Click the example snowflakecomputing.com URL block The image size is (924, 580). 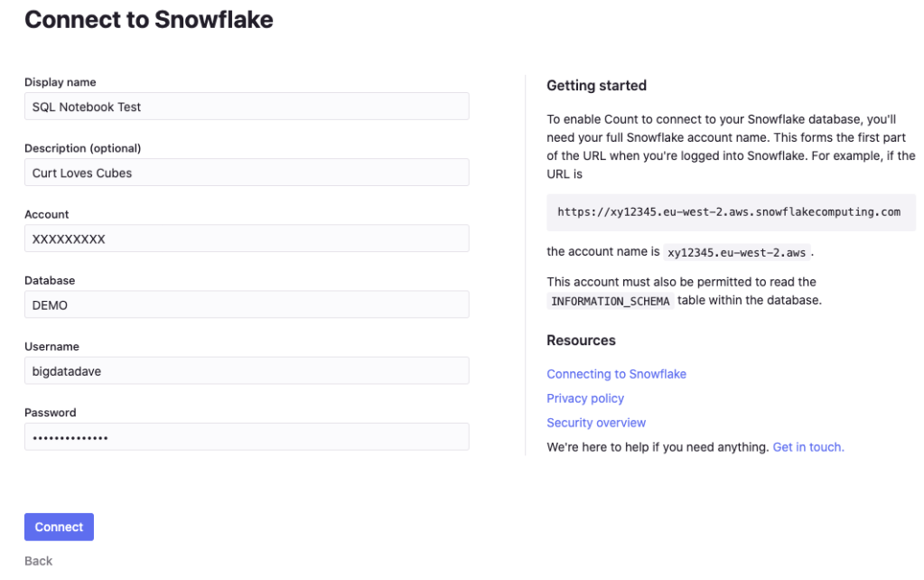tap(730, 212)
